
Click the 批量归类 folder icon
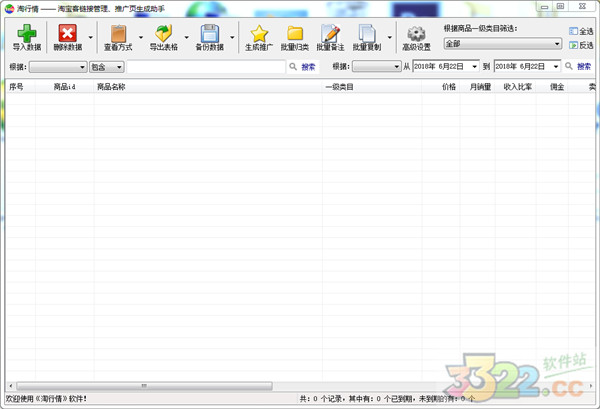coord(295,33)
